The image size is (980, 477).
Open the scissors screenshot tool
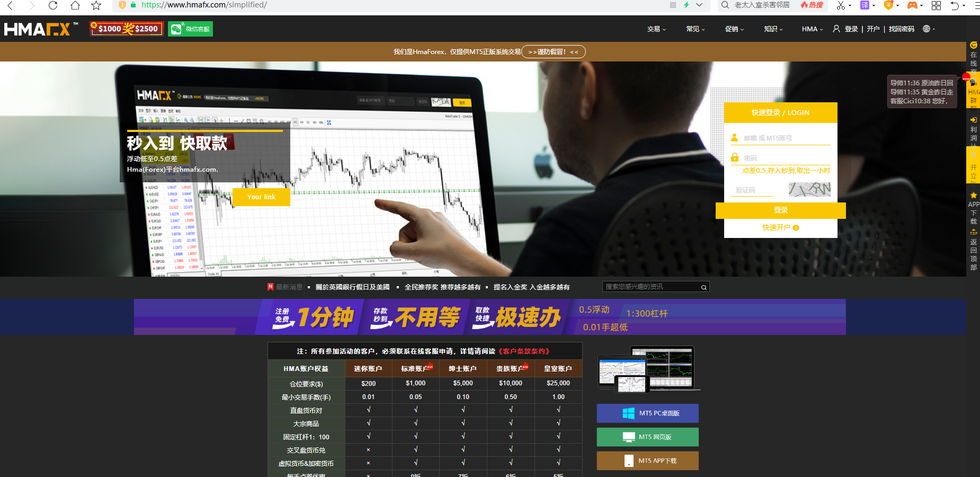click(841, 5)
